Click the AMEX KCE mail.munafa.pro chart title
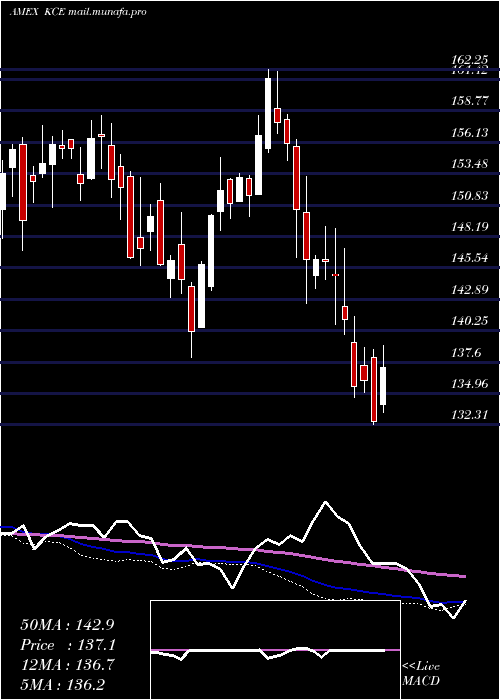The width and height of the screenshot is (500, 700). (x=78, y=12)
